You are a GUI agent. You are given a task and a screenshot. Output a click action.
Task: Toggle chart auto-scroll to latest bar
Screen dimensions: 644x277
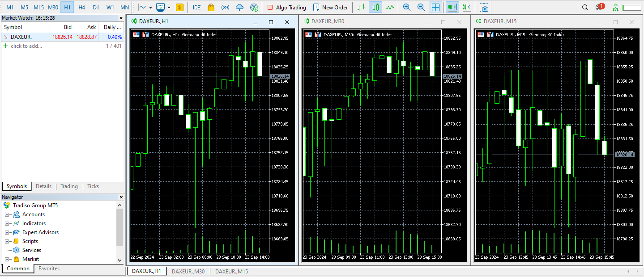tap(452, 7)
